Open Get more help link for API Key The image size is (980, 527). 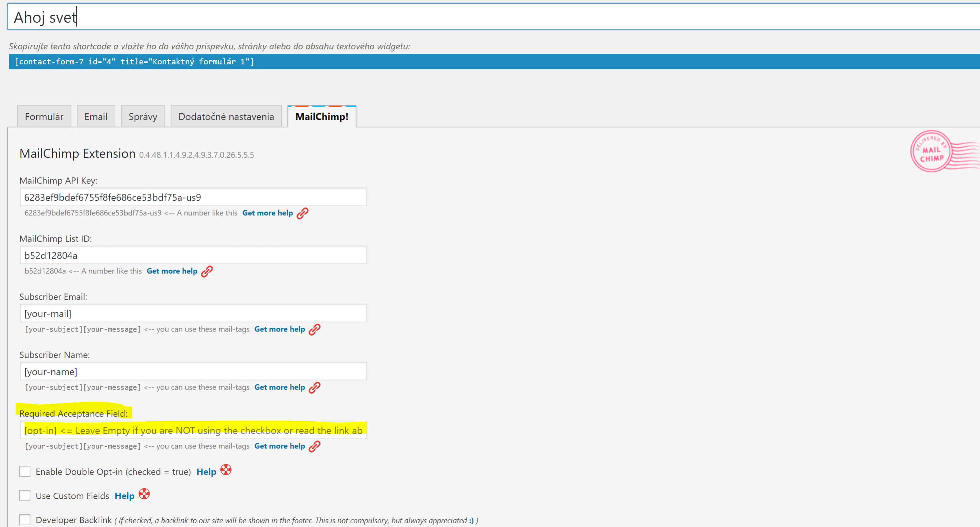(267, 213)
